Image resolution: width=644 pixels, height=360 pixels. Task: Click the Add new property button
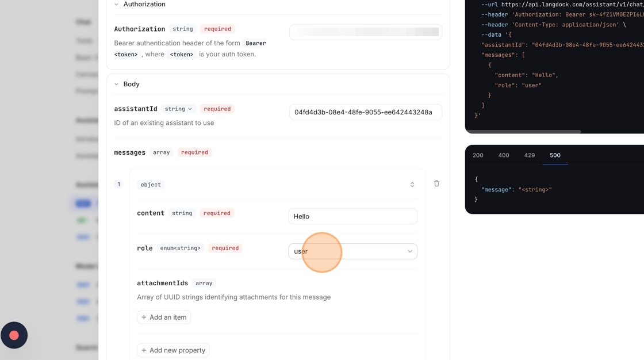tap(173, 350)
